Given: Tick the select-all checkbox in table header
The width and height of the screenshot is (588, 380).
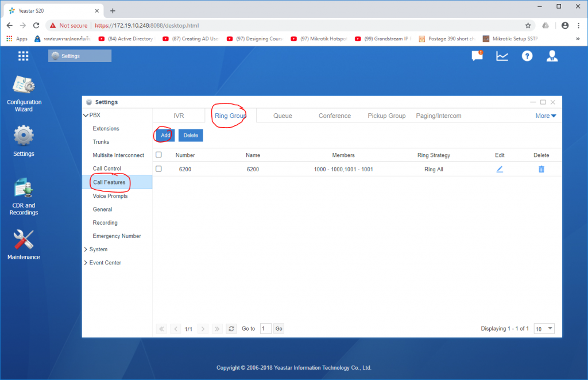Looking at the screenshot, I should pyautogui.click(x=158, y=155).
